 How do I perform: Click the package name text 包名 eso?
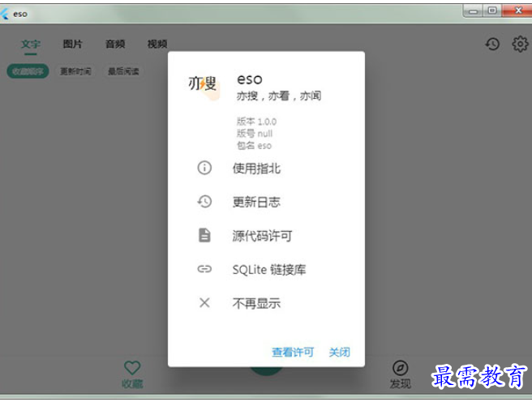pos(254,146)
